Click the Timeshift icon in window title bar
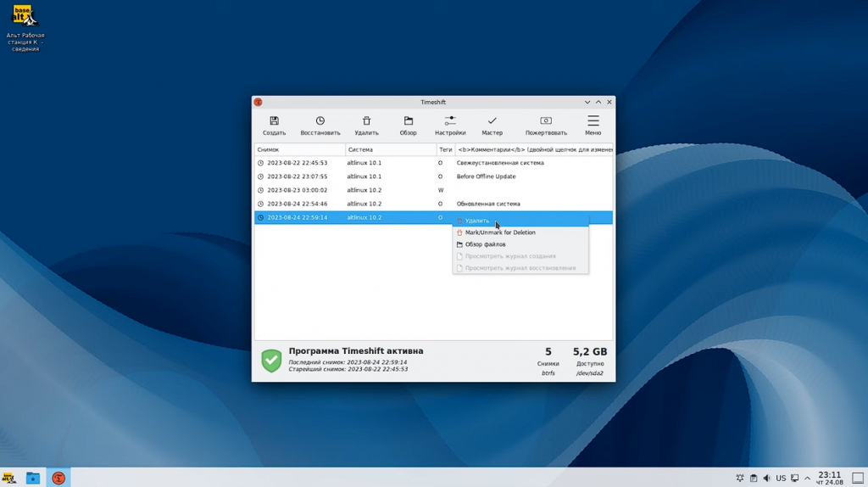 coord(258,102)
